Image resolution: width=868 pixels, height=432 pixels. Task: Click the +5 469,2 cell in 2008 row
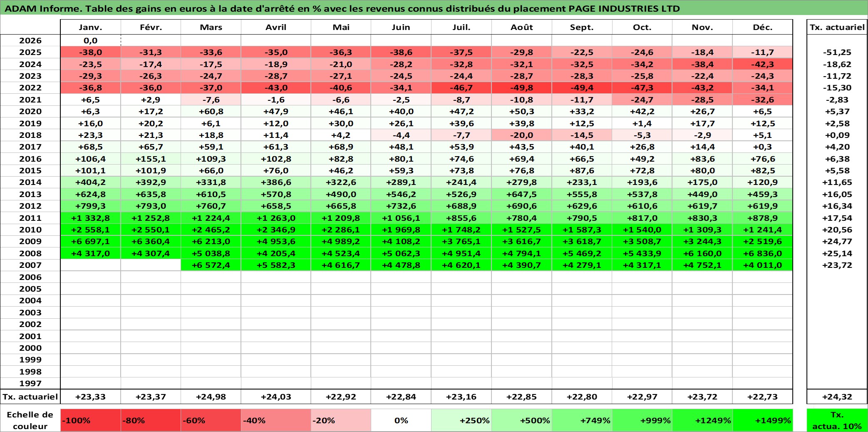[x=582, y=253]
